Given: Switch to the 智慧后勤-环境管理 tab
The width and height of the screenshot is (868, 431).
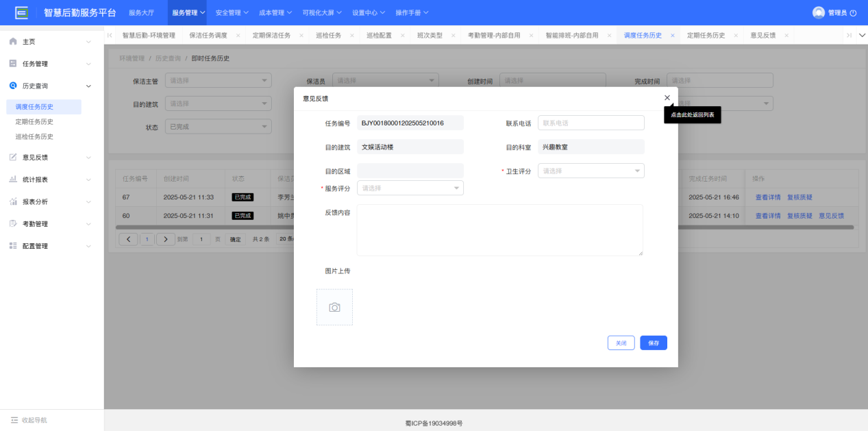Looking at the screenshot, I should tap(149, 35).
